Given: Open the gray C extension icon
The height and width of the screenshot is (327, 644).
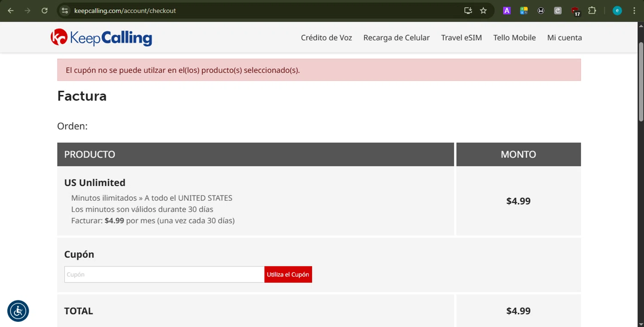Looking at the screenshot, I should coord(558,11).
